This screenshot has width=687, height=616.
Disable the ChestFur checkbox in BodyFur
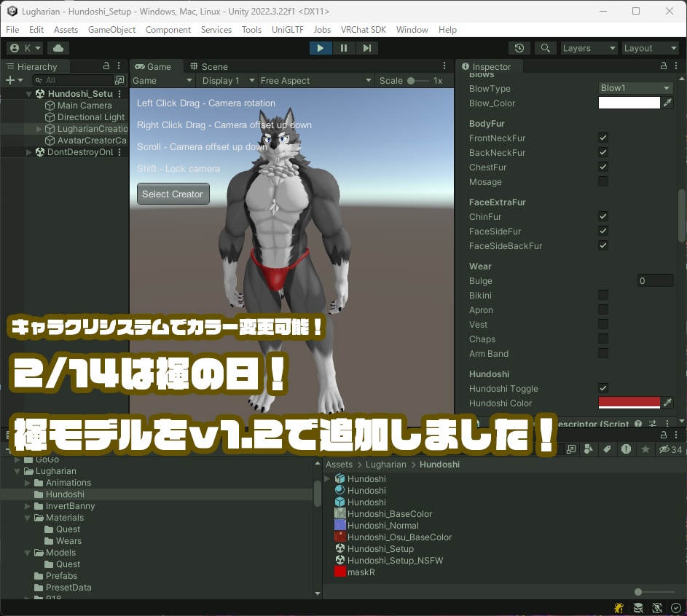(x=602, y=167)
